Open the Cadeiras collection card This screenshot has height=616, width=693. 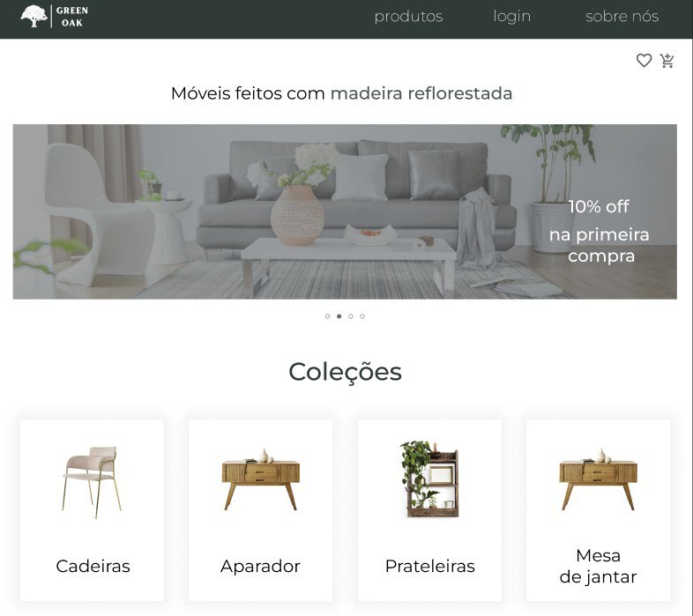point(92,510)
